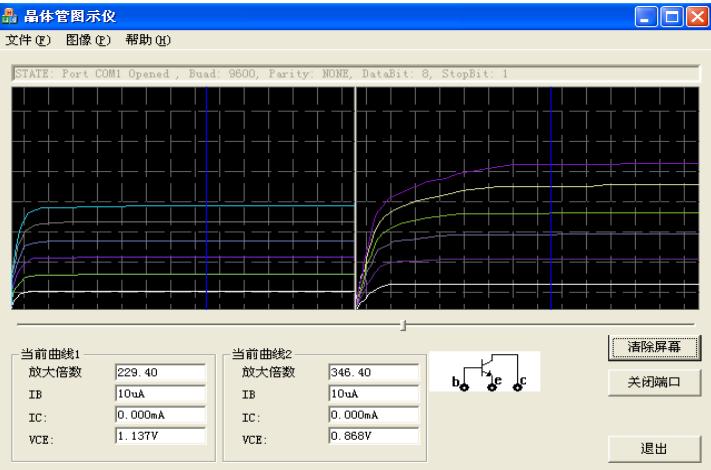Select the 放大倍数 field showing 346.40

click(x=372, y=373)
